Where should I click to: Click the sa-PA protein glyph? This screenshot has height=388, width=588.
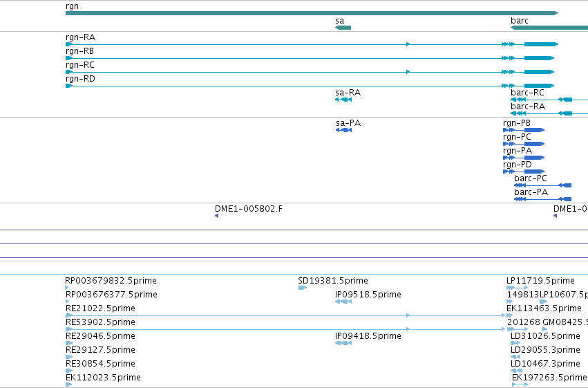pos(343,130)
